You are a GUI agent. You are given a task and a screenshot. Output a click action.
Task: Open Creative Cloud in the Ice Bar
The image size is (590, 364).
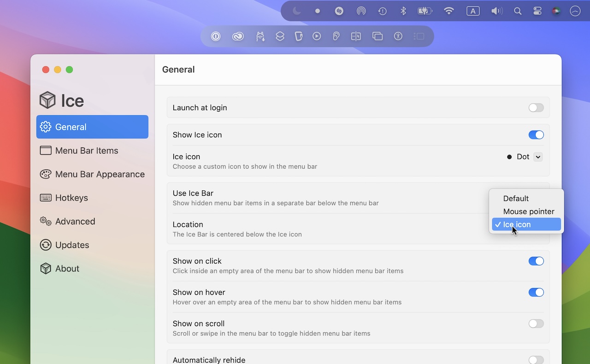238,36
